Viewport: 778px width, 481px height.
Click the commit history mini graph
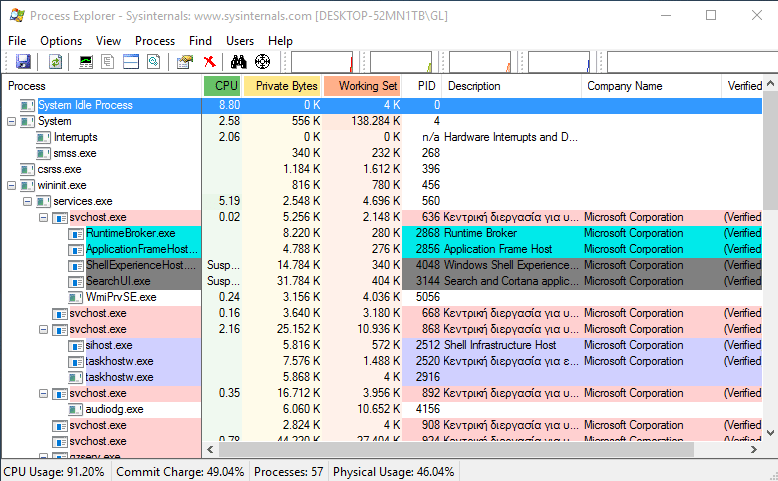(x=401, y=62)
